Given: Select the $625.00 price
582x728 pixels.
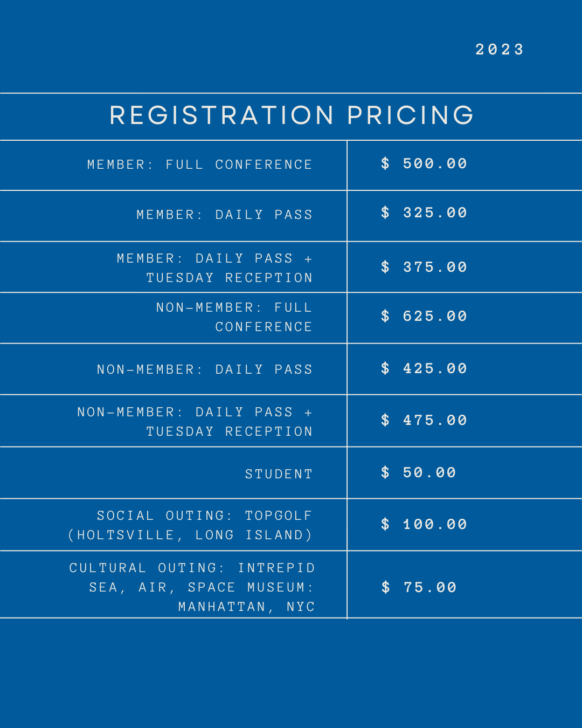Looking at the screenshot, I should click(x=424, y=316).
